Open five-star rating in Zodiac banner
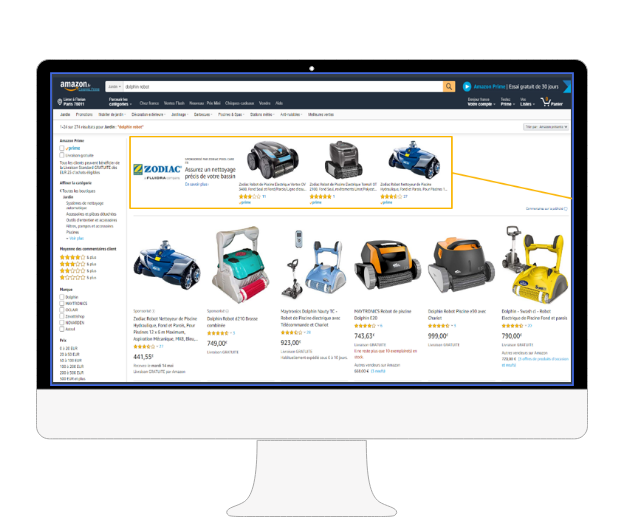636x525 pixels. (x=320, y=196)
